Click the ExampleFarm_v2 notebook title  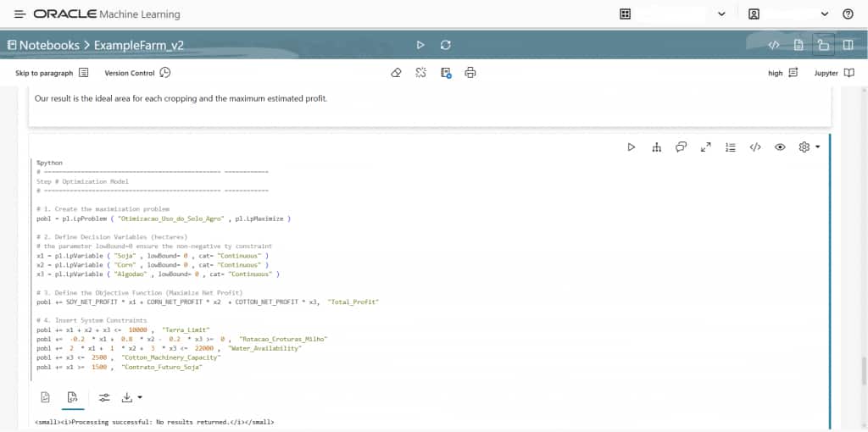tap(138, 46)
